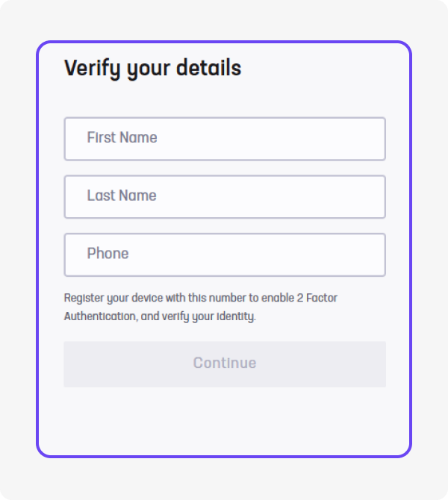Click empty card area below Continue
The width and height of the screenshot is (448, 500).
(224, 422)
